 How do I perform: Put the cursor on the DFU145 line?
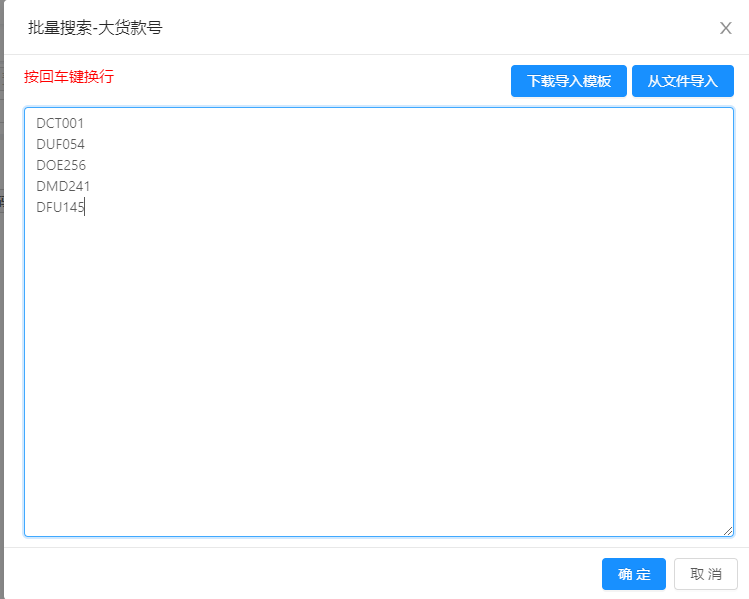[x=60, y=207]
